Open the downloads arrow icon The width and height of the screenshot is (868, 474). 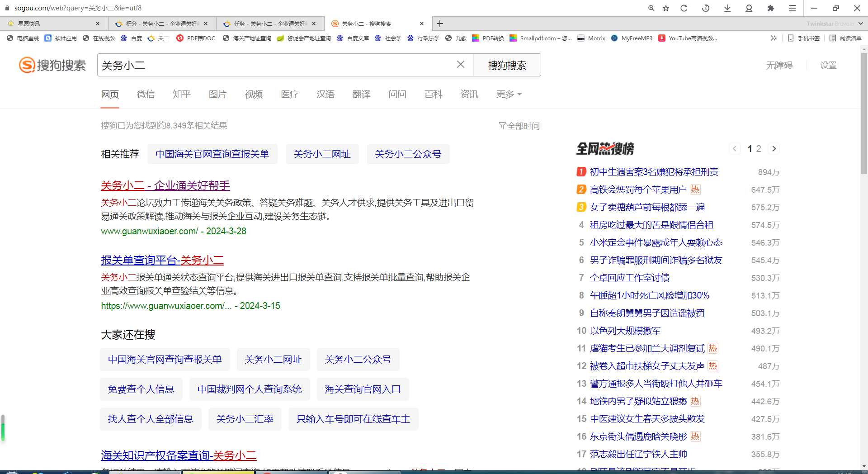[x=727, y=8]
